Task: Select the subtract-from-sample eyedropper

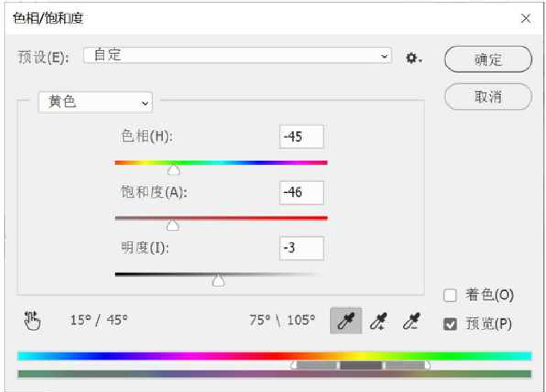Action: 411,321
